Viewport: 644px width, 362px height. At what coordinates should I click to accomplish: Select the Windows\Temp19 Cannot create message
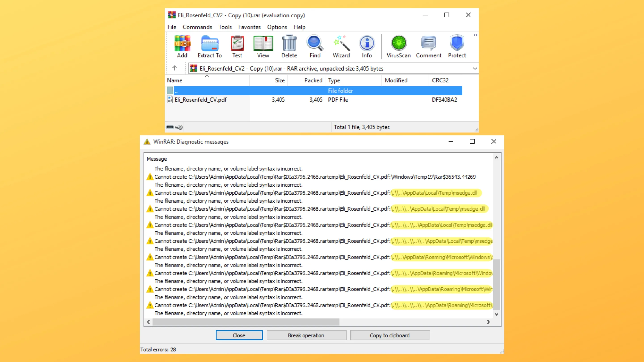tap(315, 177)
